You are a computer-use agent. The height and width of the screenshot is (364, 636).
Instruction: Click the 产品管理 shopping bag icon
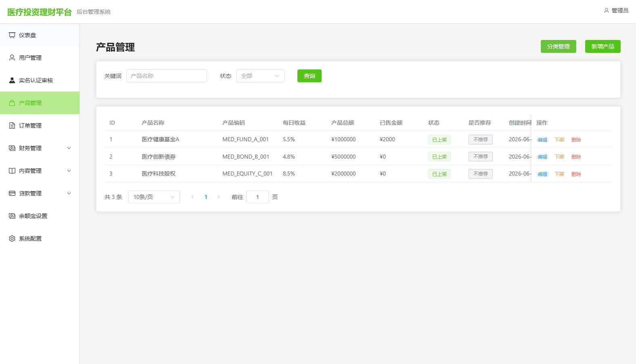point(12,103)
